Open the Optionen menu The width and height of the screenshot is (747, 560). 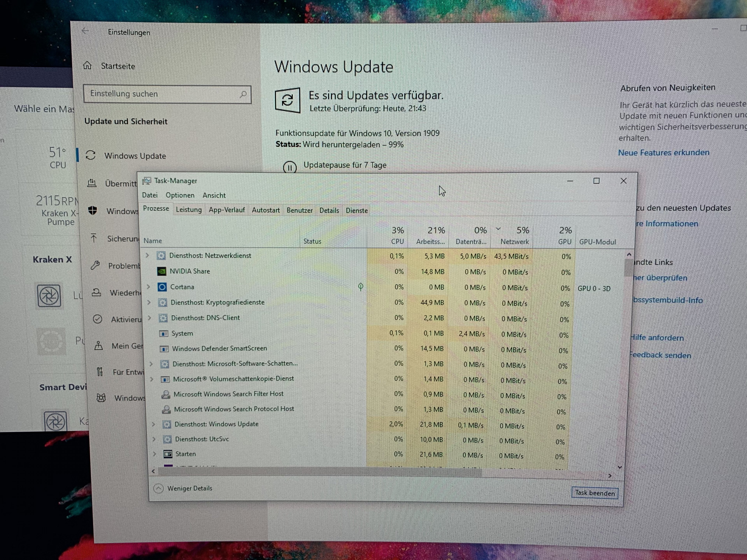tap(180, 195)
